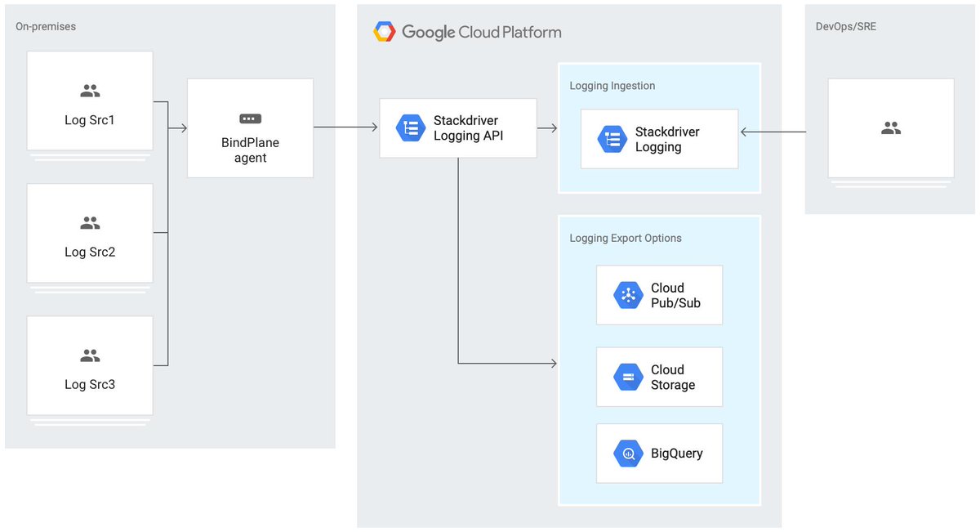Click the DevOps/SRE heading
Screen dimensions: 980x532
click(x=846, y=27)
